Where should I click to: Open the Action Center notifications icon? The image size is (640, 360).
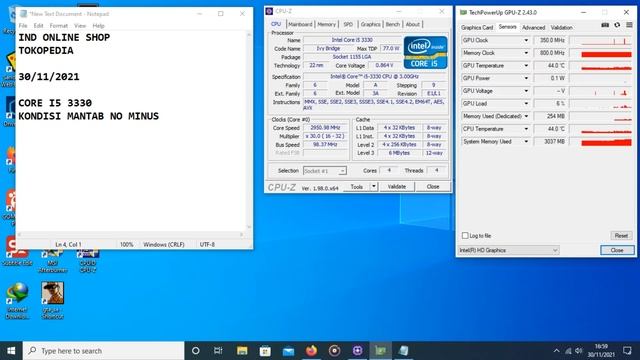coord(627,351)
